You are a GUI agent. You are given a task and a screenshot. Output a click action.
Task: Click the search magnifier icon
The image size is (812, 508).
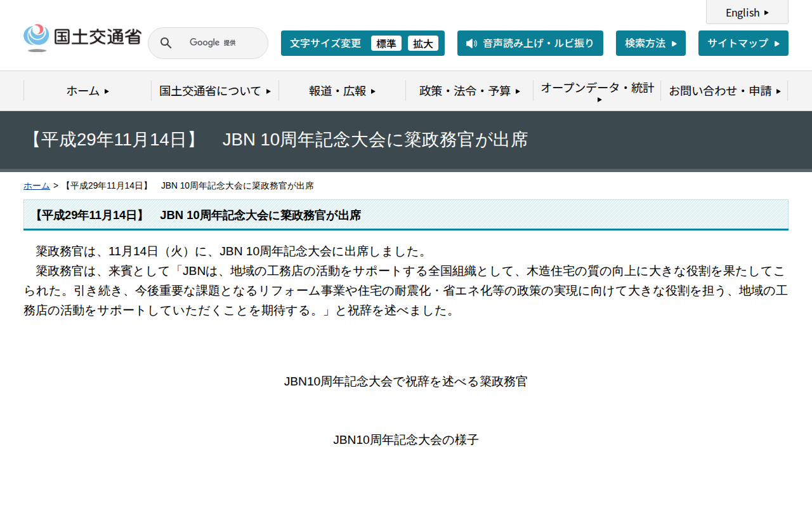pos(166,43)
